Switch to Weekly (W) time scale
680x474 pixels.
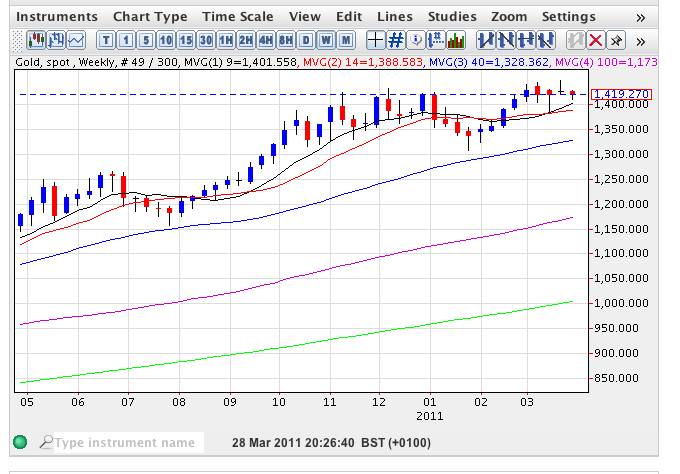(326, 41)
